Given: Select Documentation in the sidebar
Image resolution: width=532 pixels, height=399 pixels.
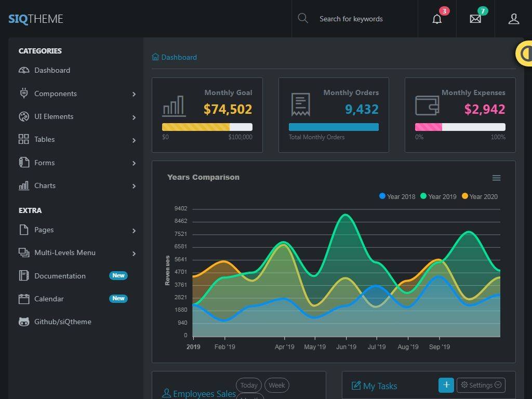Looking at the screenshot, I should point(60,276).
